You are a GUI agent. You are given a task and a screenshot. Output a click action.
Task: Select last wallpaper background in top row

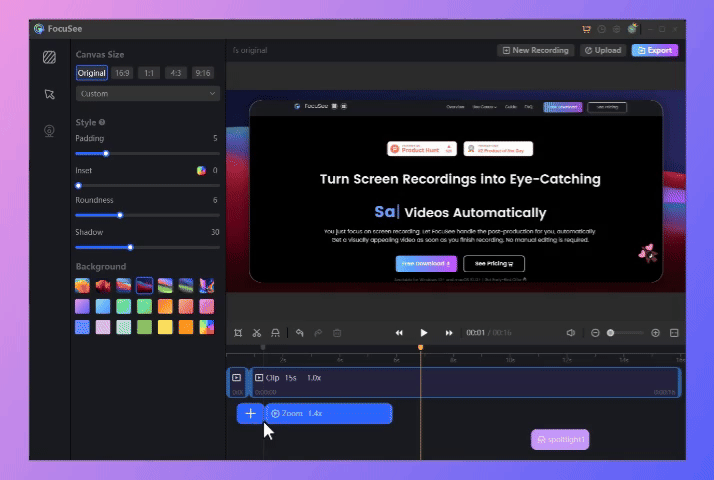click(x=207, y=286)
